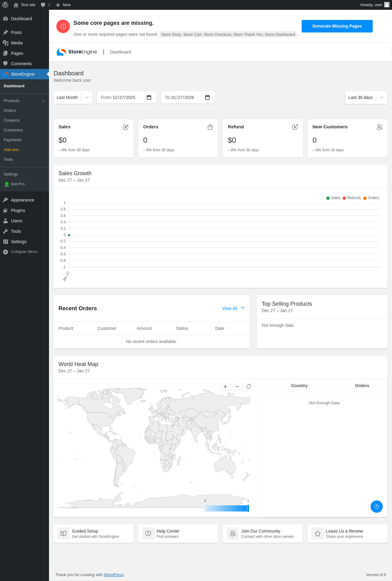The width and height of the screenshot is (392, 581).
Task: Toggle the Sales series in chart legend
Action: click(x=333, y=198)
